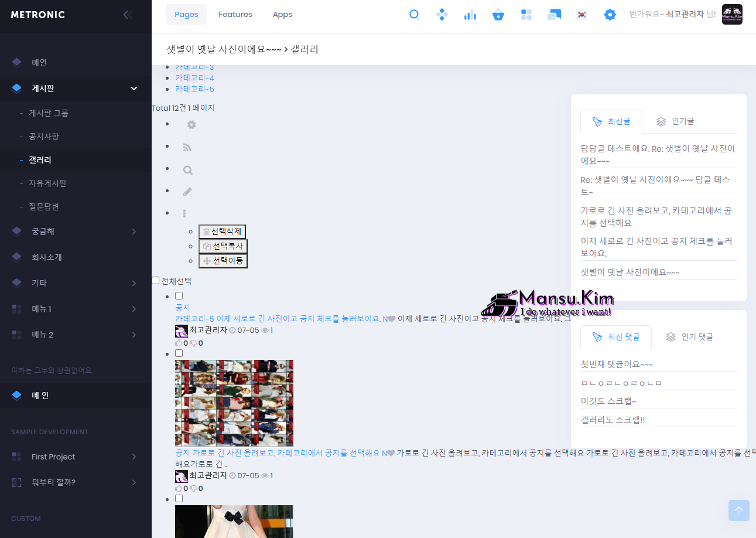Go to 공지사항 in sidebar
This screenshot has height=538, width=756.
pyautogui.click(x=44, y=137)
